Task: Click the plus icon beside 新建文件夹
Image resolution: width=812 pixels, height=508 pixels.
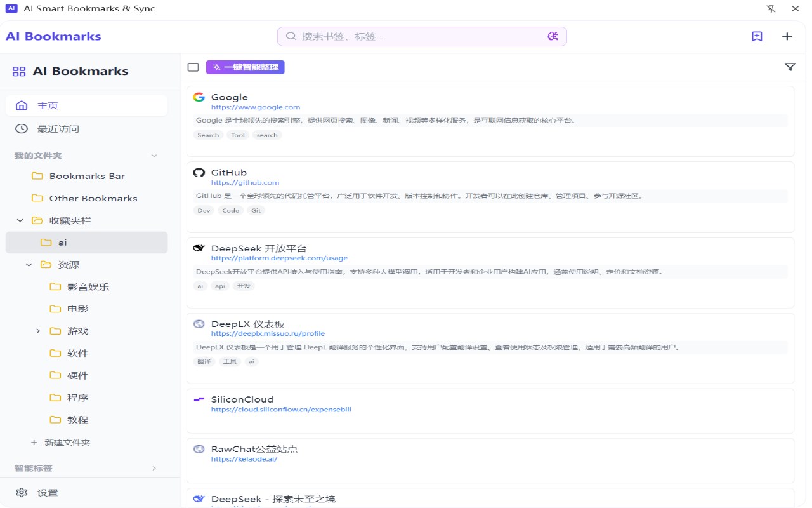Action: click(x=34, y=443)
